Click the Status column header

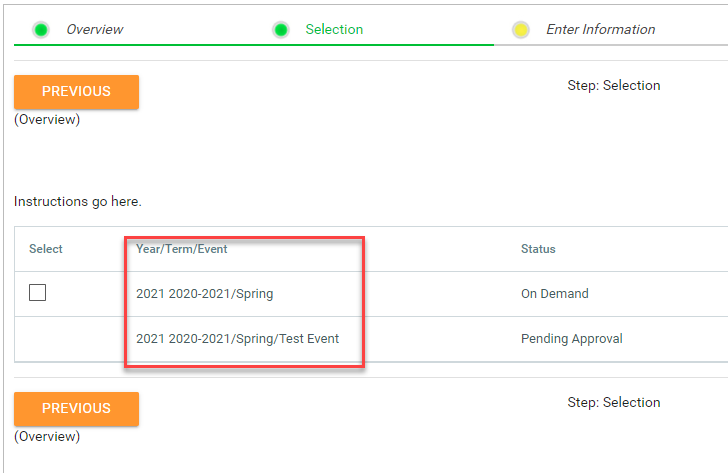(538, 249)
